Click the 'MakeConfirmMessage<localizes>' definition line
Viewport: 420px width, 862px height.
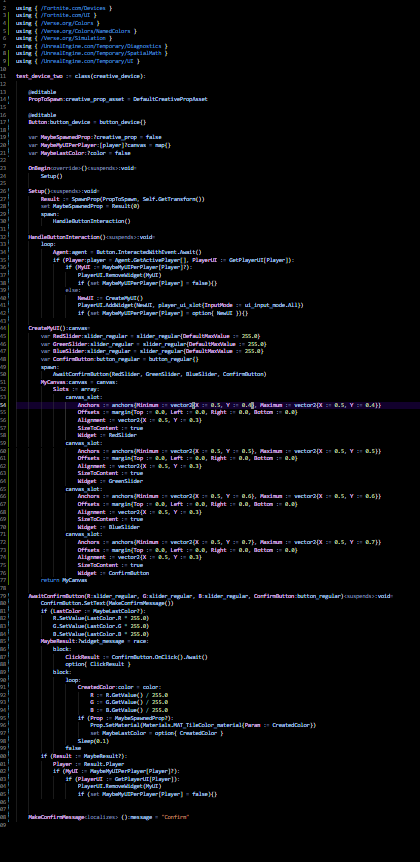109,817
